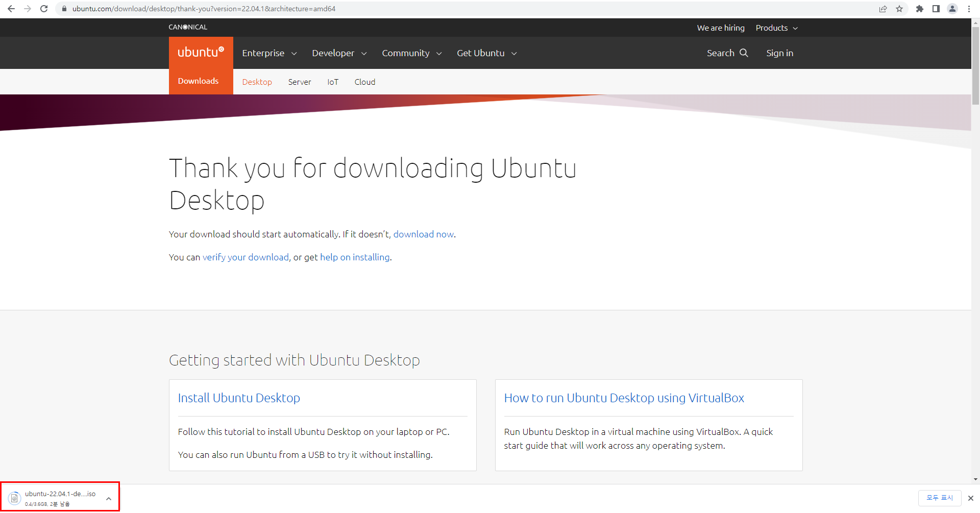Open download item options caret

(x=109, y=499)
